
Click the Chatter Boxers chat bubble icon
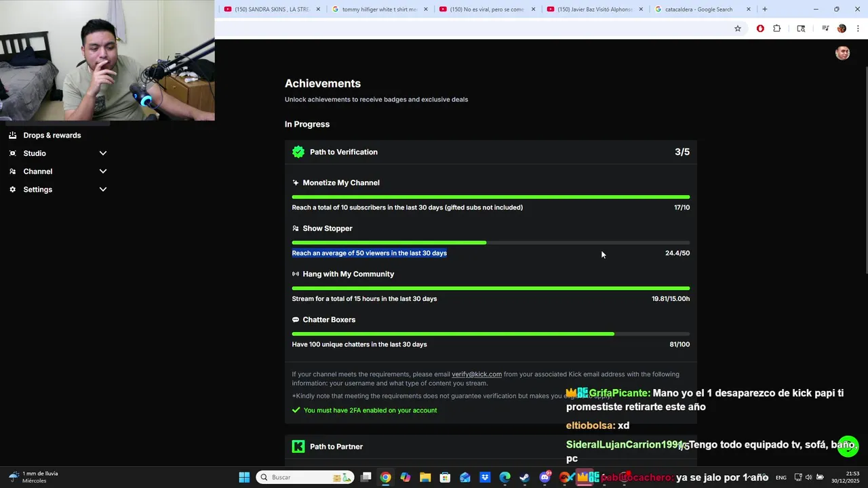pyautogui.click(x=296, y=320)
